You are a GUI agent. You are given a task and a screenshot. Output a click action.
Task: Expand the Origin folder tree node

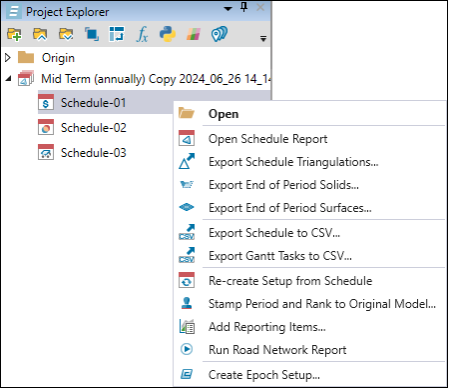pyautogui.click(x=8, y=58)
